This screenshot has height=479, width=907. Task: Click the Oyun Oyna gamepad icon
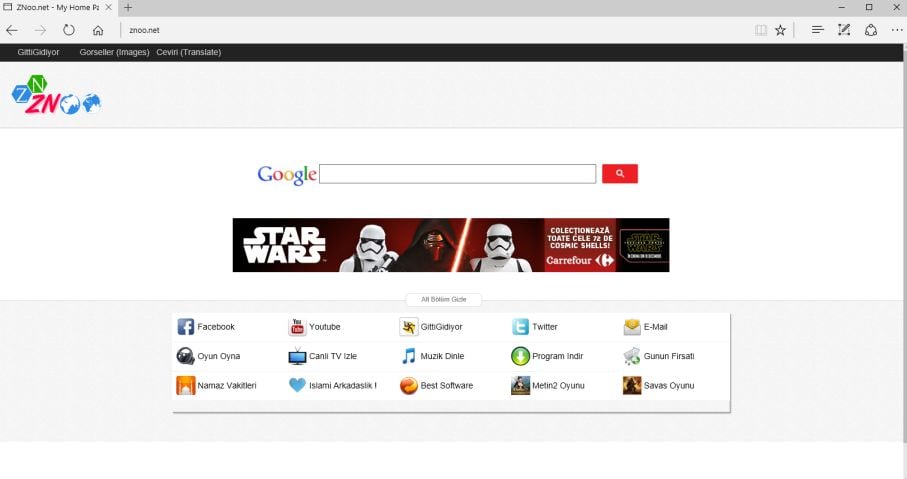(185, 356)
